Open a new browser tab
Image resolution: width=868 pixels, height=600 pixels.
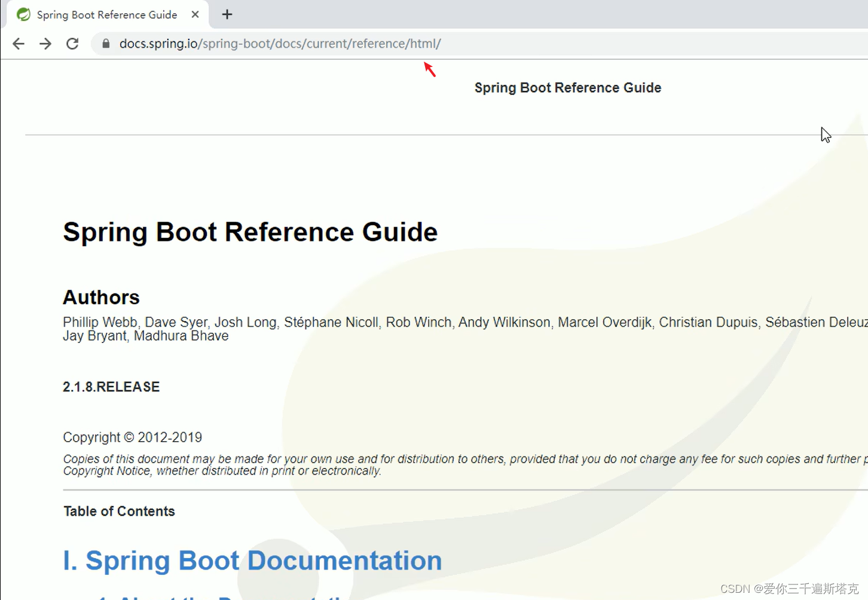click(227, 14)
